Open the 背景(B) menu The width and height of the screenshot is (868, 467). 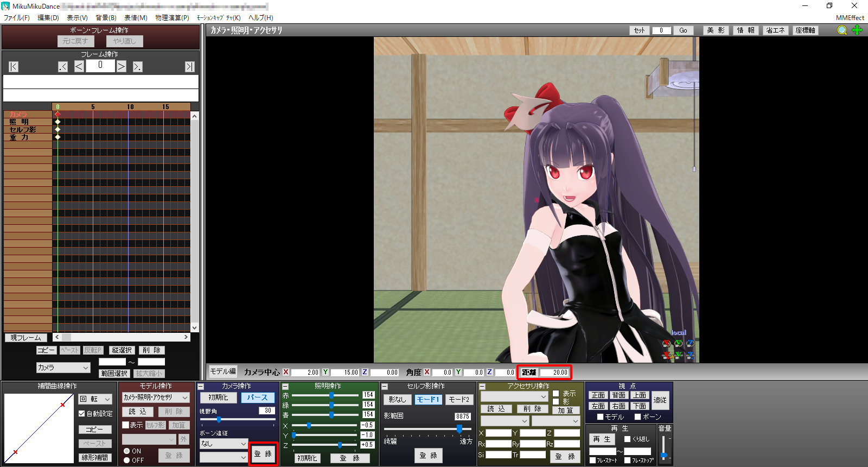pos(106,18)
